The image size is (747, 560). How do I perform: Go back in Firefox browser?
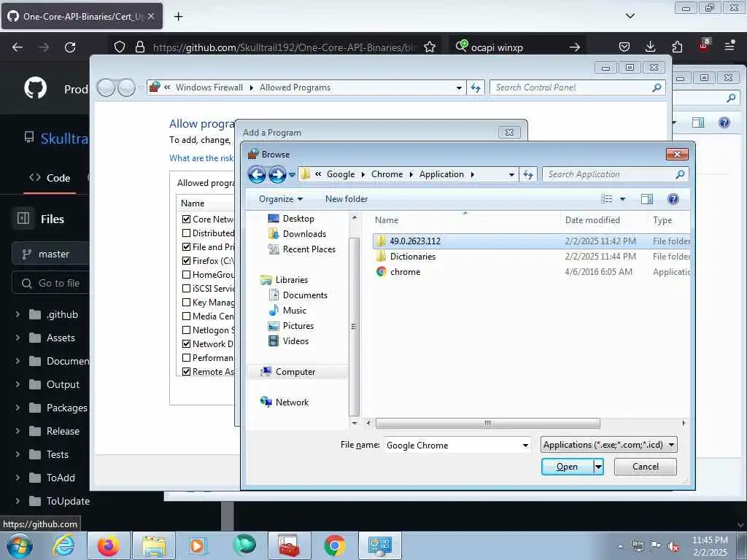[18, 47]
